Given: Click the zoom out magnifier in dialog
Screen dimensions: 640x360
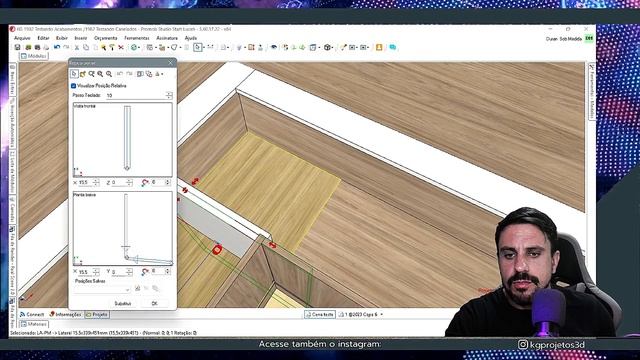Looking at the screenshot, I should pos(109,74).
